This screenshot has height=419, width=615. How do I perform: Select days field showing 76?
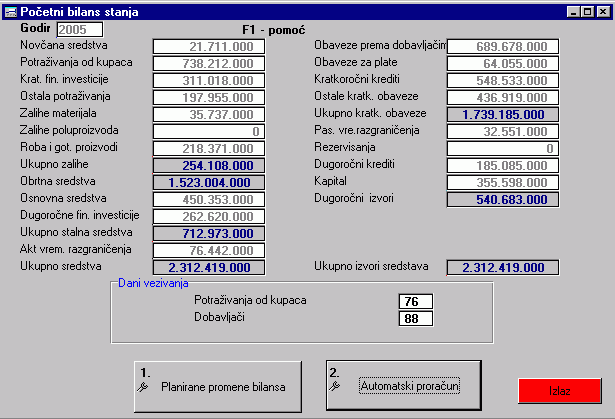(x=416, y=301)
